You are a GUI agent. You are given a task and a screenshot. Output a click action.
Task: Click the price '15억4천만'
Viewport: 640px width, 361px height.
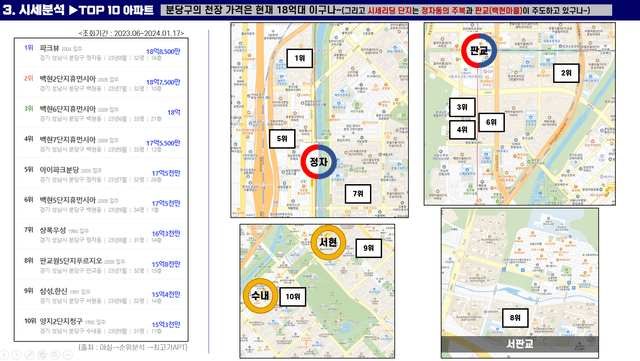tap(166, 294)
